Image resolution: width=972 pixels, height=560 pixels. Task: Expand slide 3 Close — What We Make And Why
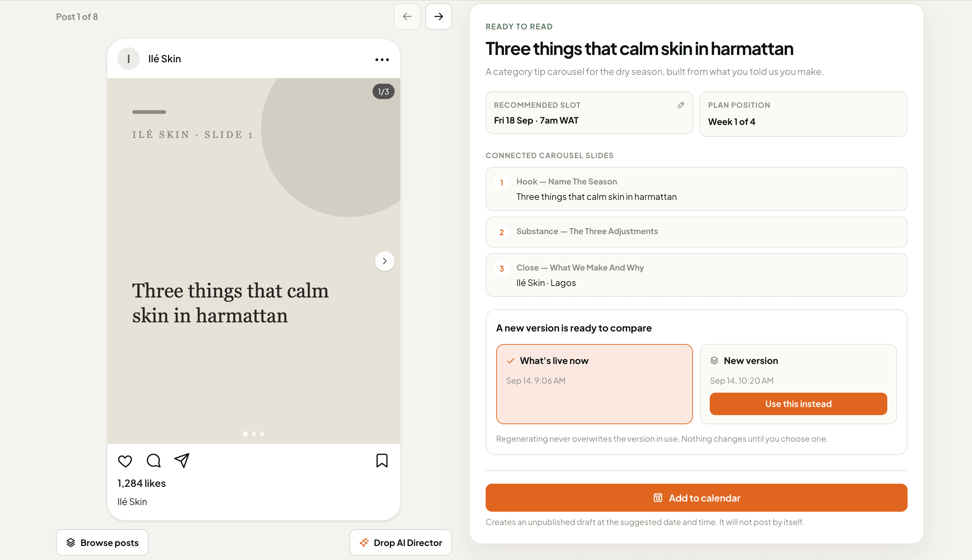696,275
